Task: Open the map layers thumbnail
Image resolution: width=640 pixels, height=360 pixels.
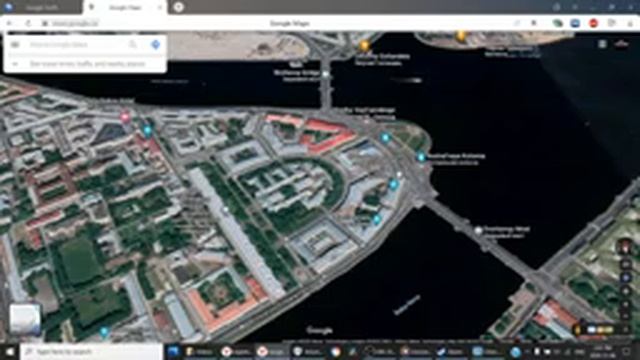Action: (x=25, y=319)
